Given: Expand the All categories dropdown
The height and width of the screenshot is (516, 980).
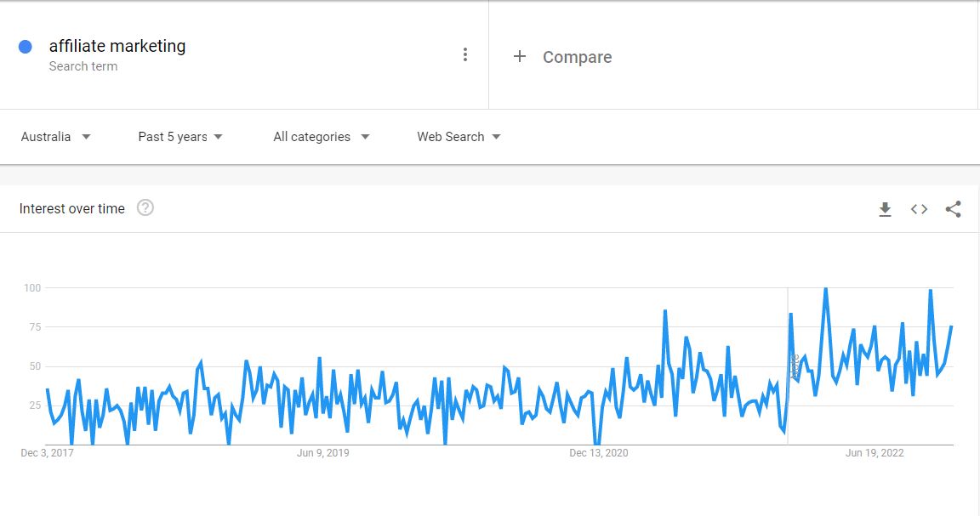Looking at the screenshot, I should click(322, 137).
